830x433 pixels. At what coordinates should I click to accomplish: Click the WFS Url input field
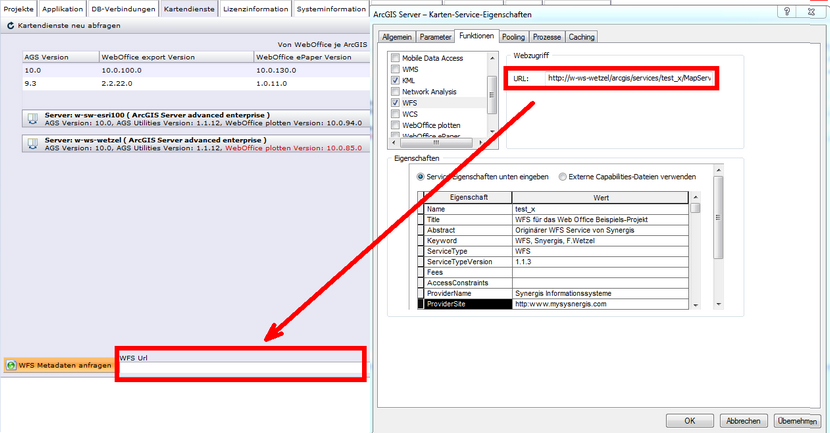pos(241,368)
